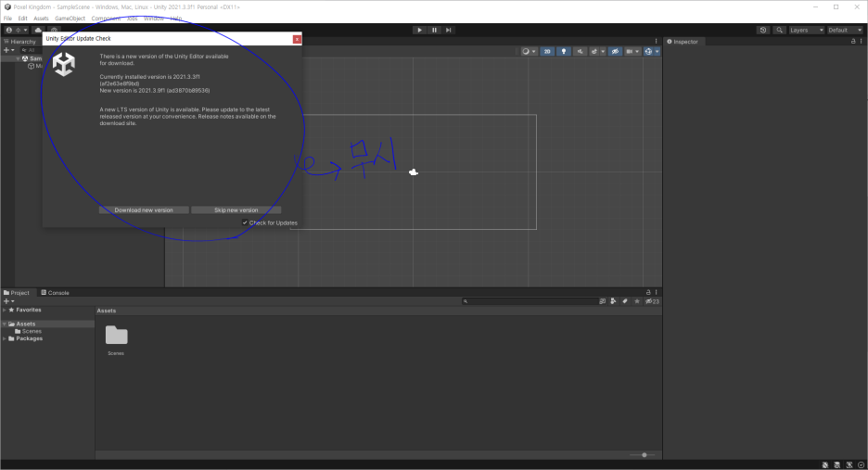Open the Assets menu
This screenshot has height=470, width=868.
pyautogui.click(x=41, y=19)
